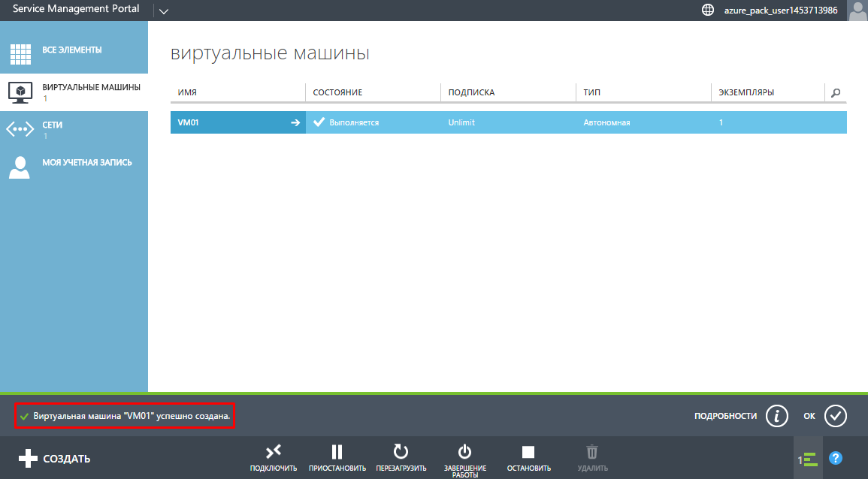868x479 pixels.
Task: Stop the VM with Остановить icon
Action: click(528, 452)
